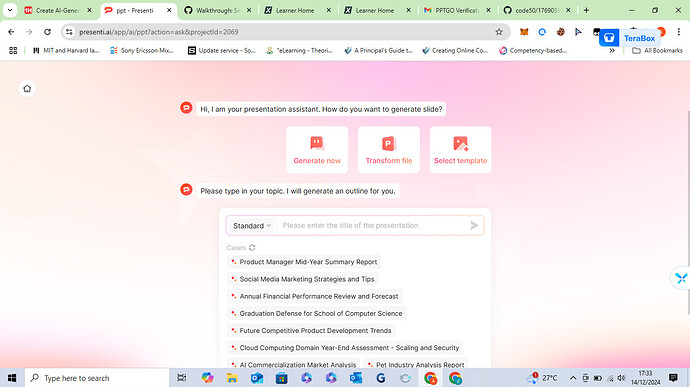Pick Annual Financial Performance Review and Forecast

pos(315,296)
